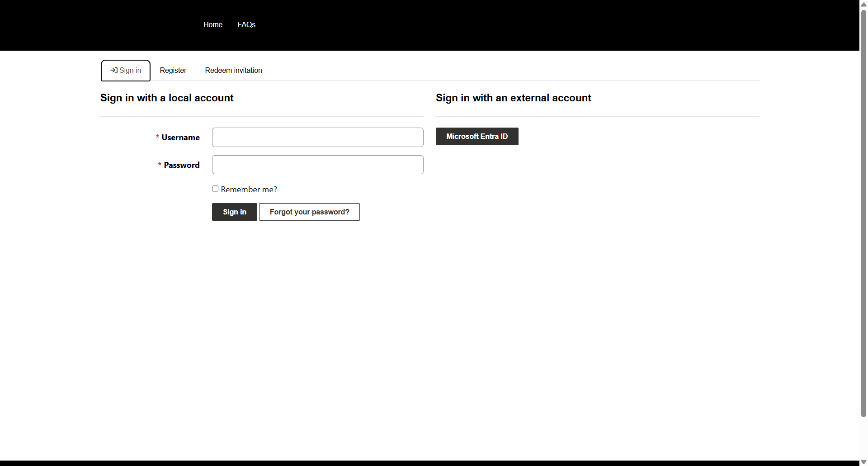This screenshot has width=868, height=466.
Task: Click scrollbar up arrow
Action: (x=863, y=4)
